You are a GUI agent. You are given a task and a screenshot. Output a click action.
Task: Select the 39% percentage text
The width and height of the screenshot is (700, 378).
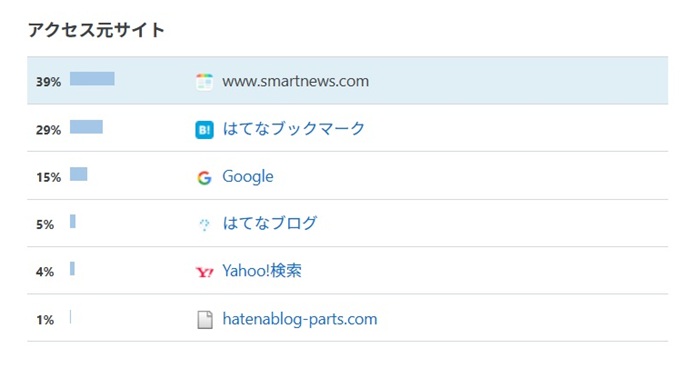tap(49, 82)
